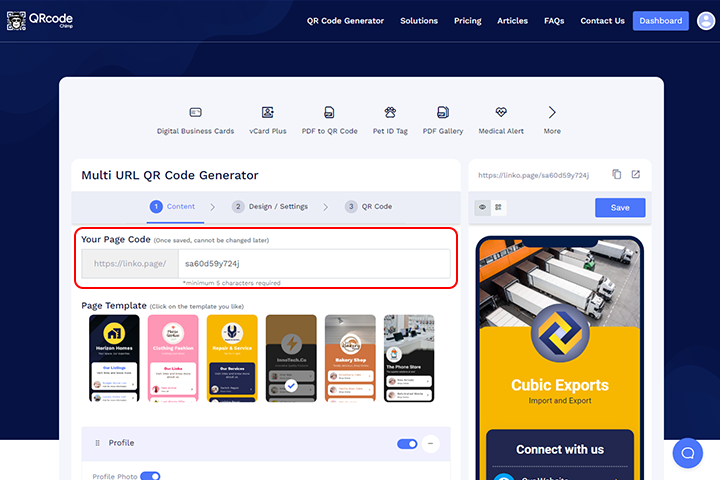Open the user account avatar

click(706, 21)
